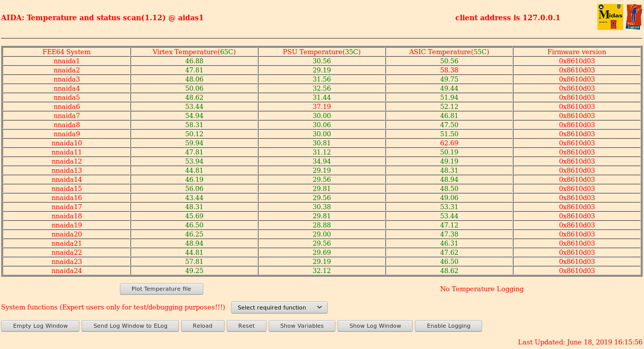Click Virtex value 57.81 for nnaida23
Image resolution: width=644 pixels, height=349 pixels.
[194, 261]
